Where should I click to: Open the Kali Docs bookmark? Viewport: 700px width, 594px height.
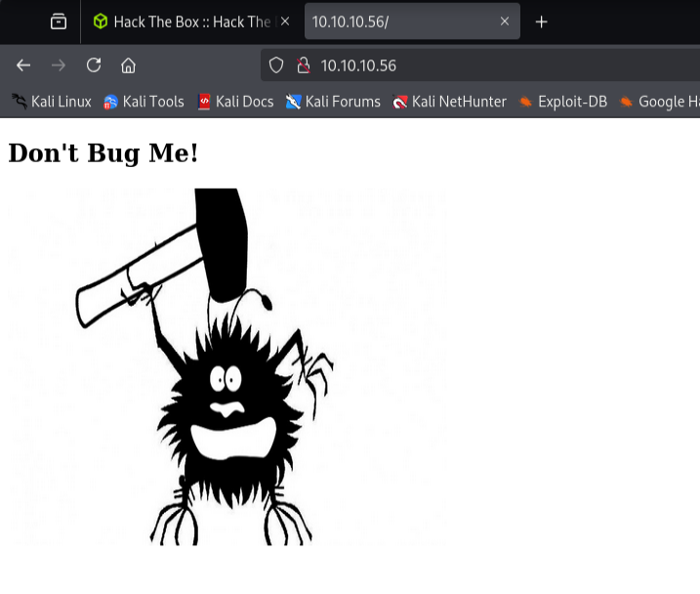point(235,102)
